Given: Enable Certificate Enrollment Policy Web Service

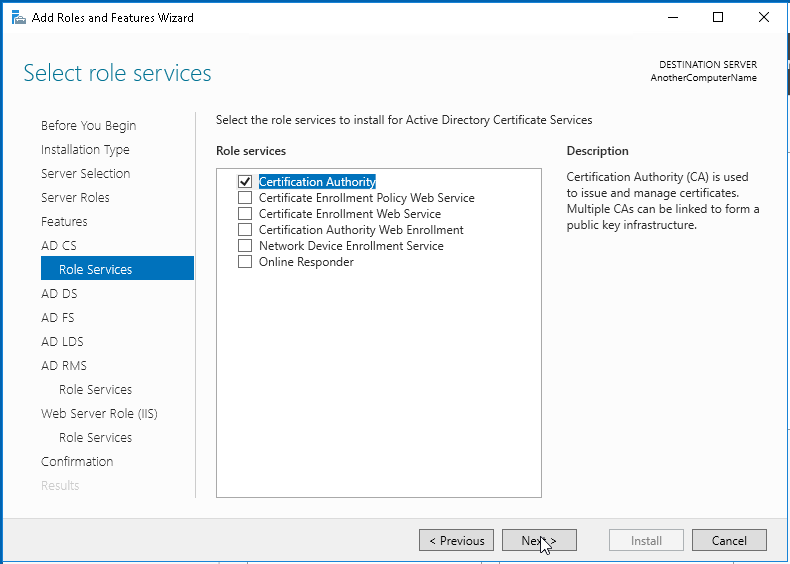Looking at the screenshot, I should coord(245,198).
